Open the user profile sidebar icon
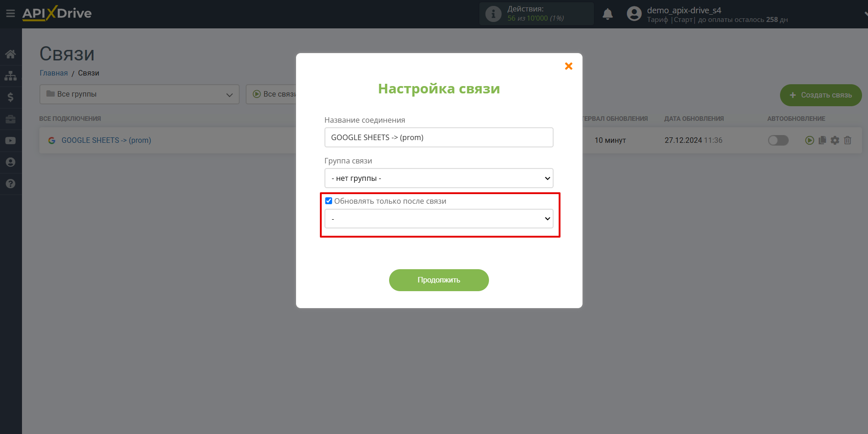The height and width of the screenshot is (434, 868). [11, 162]
